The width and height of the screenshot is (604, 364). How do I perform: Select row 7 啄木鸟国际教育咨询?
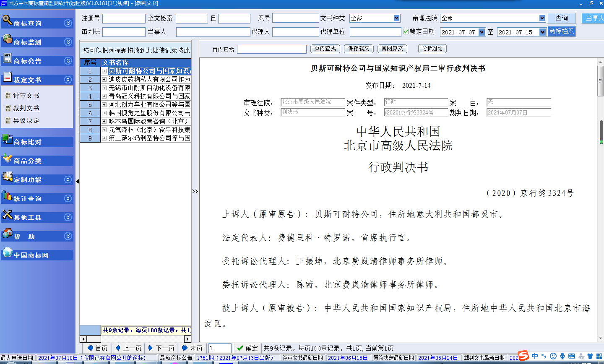tap(135, 121)
